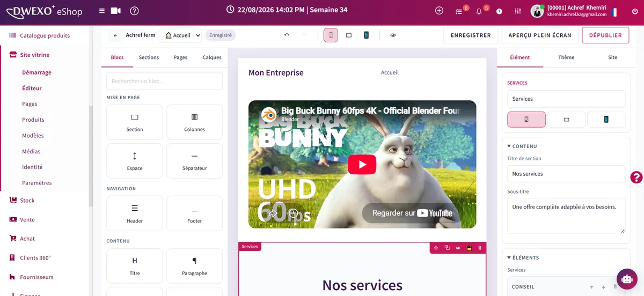Move the CONSEIL item down
644x296 pixels.
pos(603,287)
